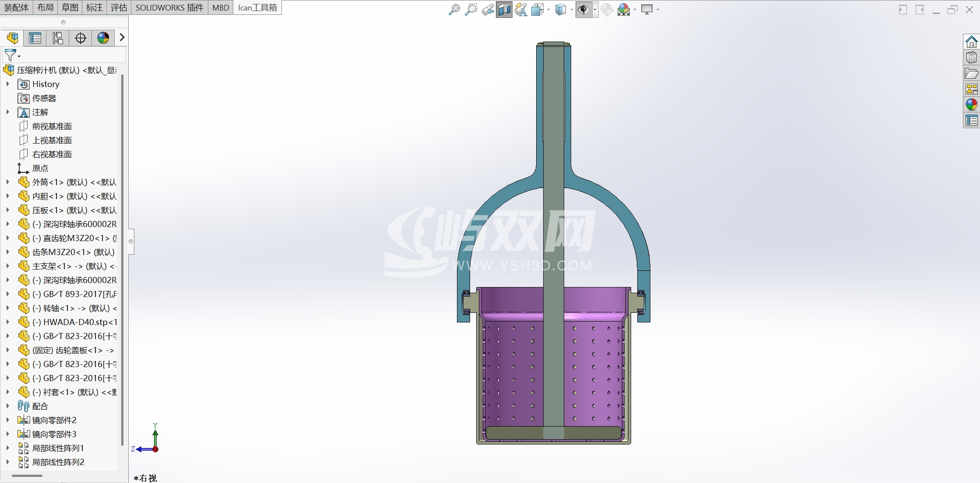Expand 局部线性阵列1 pattern node
The width and height of the screenshot is (980, 483).
(x=7, y=448)
